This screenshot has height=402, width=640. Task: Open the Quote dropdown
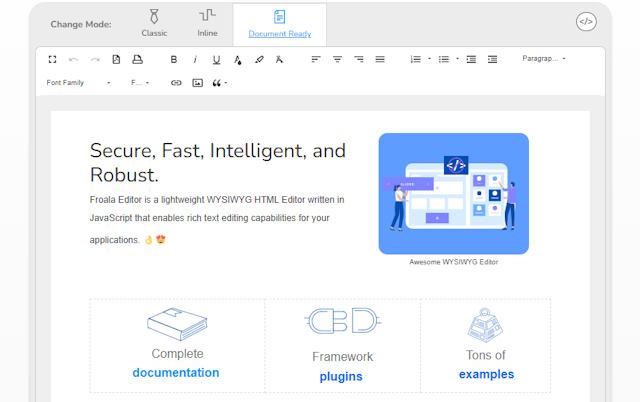[x=220, y=83]
